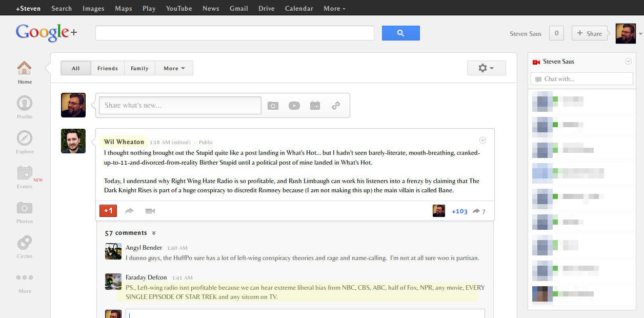
Task: Create an event from share box icon
Action: (x=315, y=106)
